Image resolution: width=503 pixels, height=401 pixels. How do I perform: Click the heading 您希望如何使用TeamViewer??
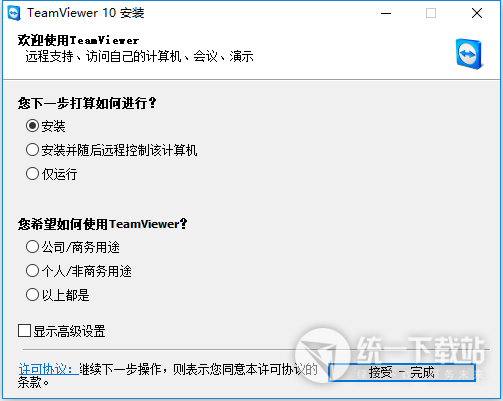(x=102, y=224)
